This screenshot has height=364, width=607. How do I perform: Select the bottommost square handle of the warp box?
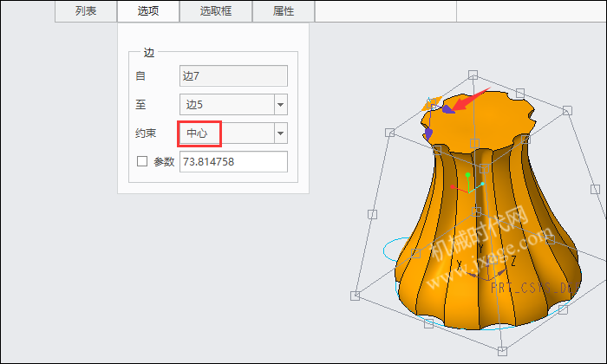[x=502, y=351]
